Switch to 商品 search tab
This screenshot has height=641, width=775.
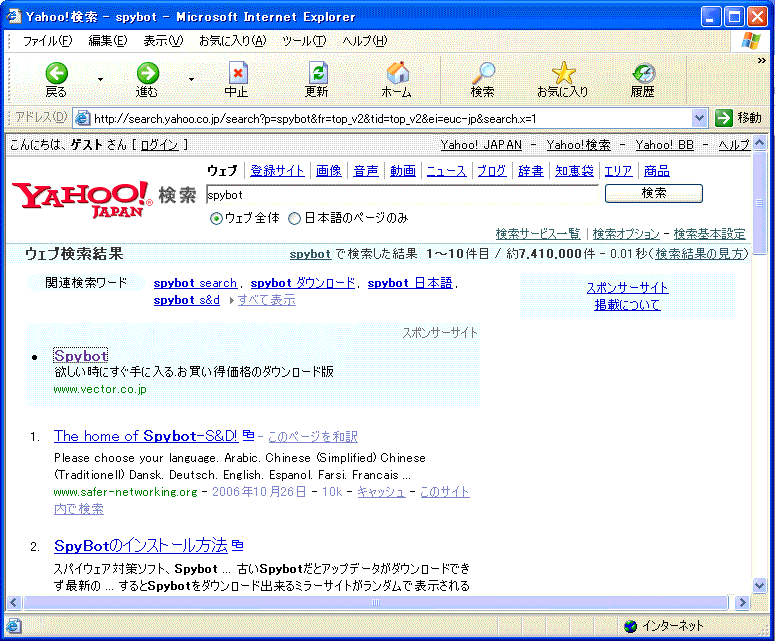[x=657, y=171]
